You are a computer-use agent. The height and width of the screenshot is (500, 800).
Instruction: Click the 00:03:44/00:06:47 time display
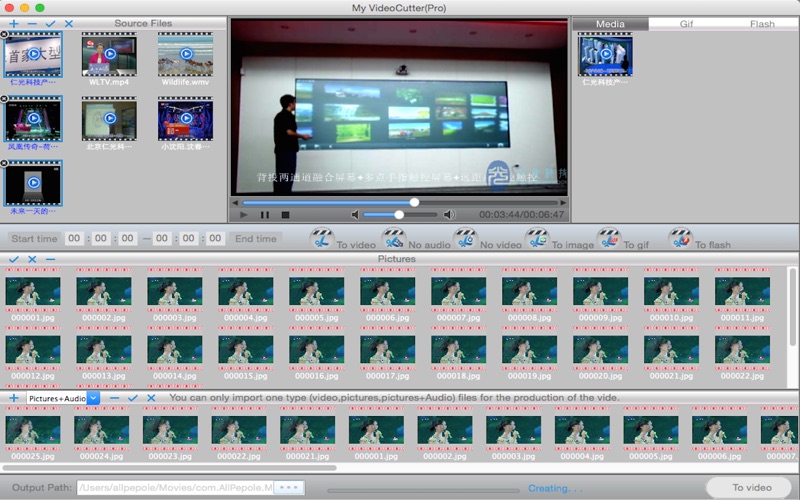click(521, 215)
